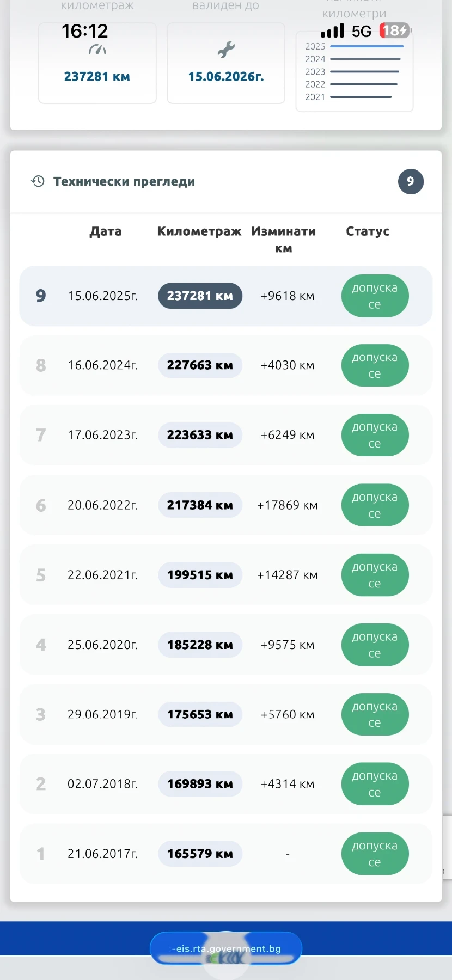Tap the 237281 км mileage pill
This screenshot has width=452, height=980.
[200, 296]
